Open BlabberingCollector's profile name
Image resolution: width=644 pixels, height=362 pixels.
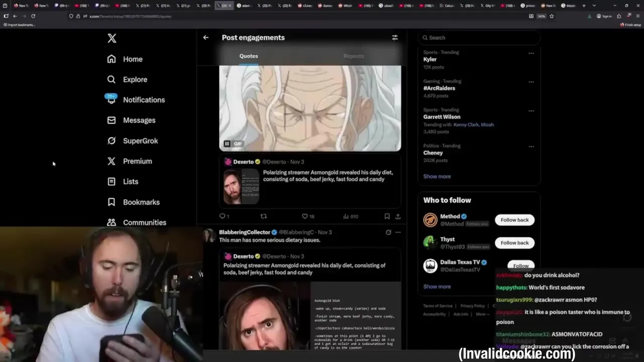pos(245,232)
